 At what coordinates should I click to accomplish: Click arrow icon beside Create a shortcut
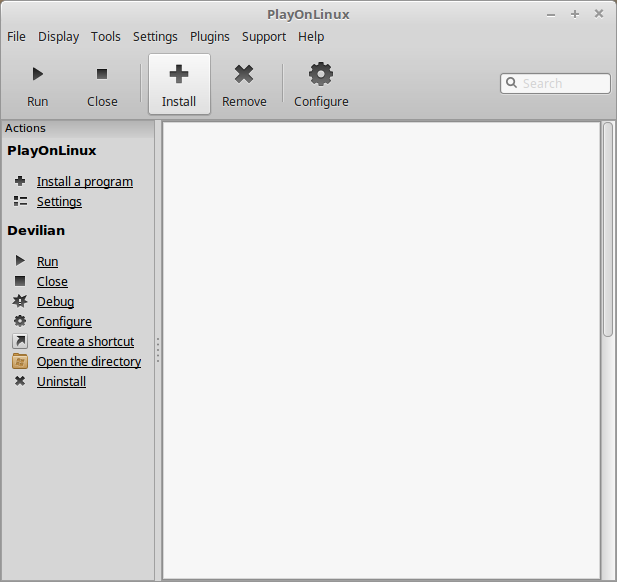20,341
